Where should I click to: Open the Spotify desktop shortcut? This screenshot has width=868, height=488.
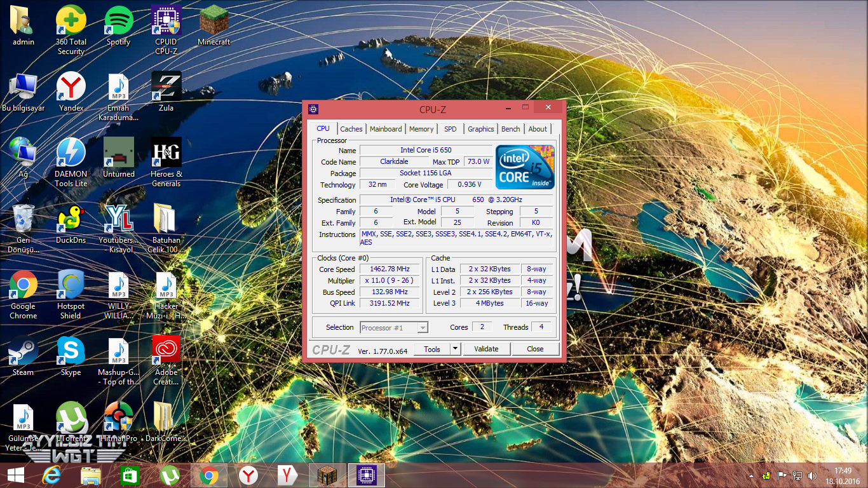[118, 22]
